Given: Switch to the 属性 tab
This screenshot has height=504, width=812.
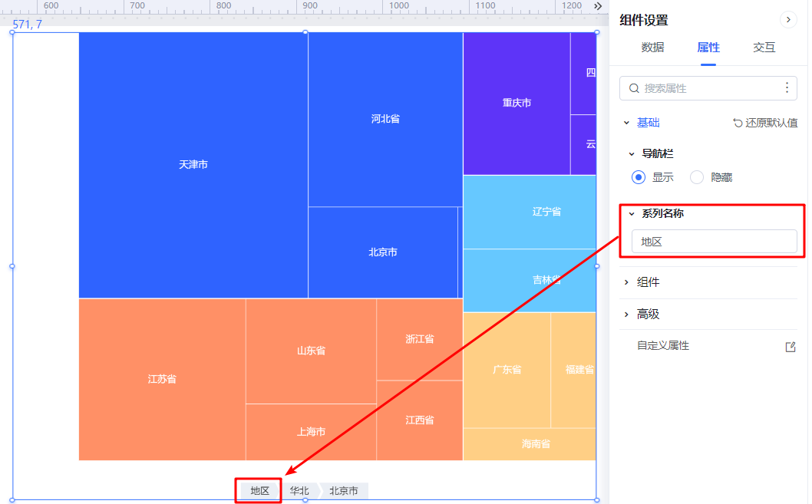Looking at the screenshot, I should click(x=708, y=48).
